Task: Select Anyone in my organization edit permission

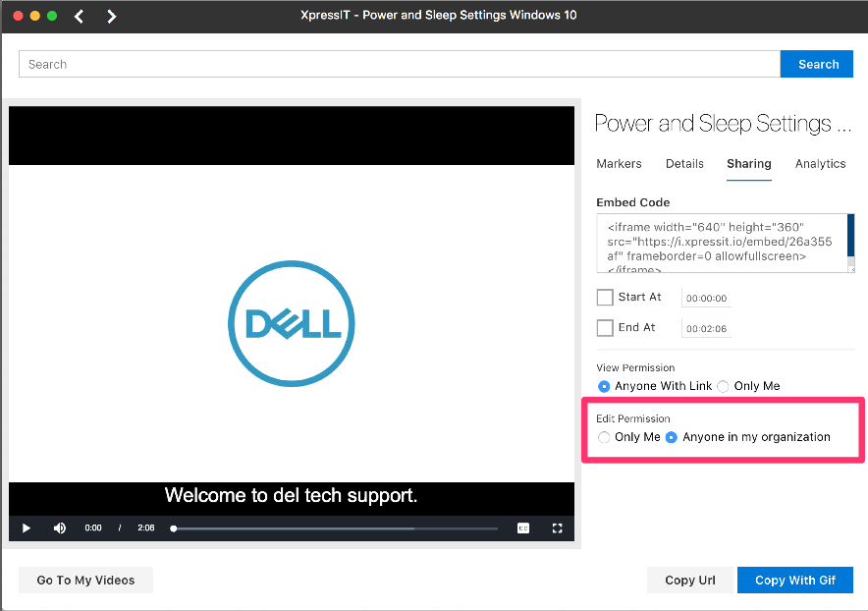Action: click(x=671, y=437)
